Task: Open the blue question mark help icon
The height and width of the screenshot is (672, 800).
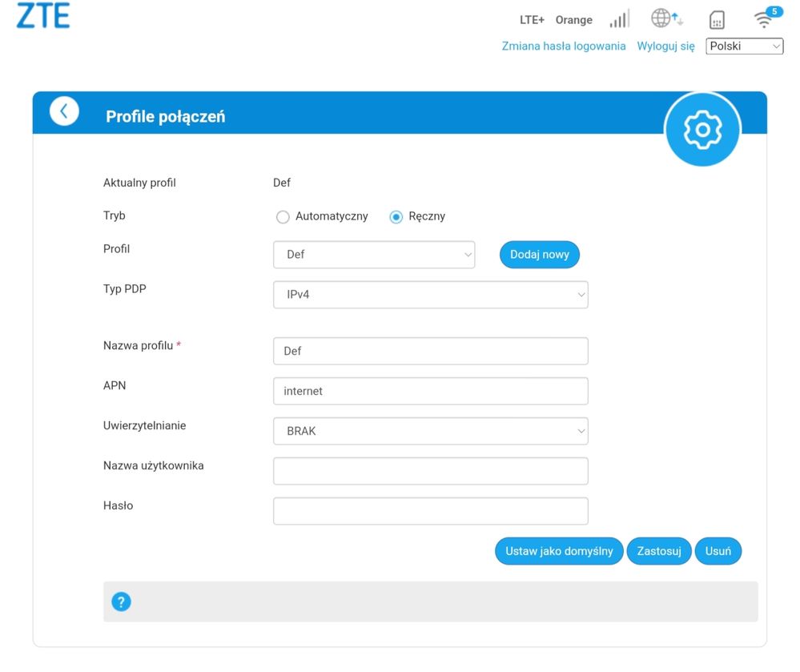Action: point(121,602)
